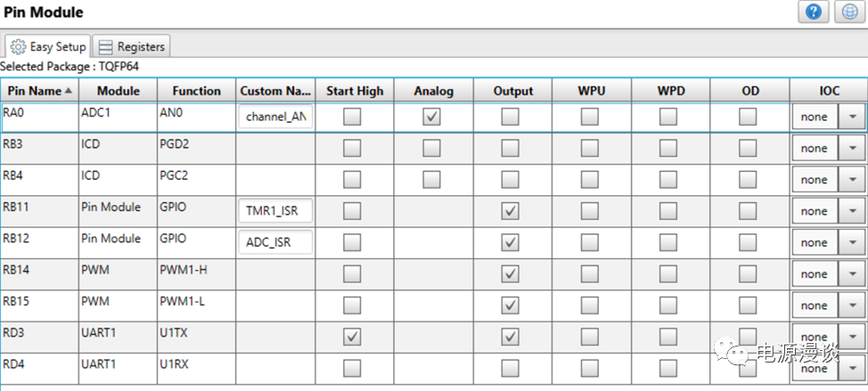Uncheck Start High for RD3
The image size is (868, 391).
click(352, 337)
